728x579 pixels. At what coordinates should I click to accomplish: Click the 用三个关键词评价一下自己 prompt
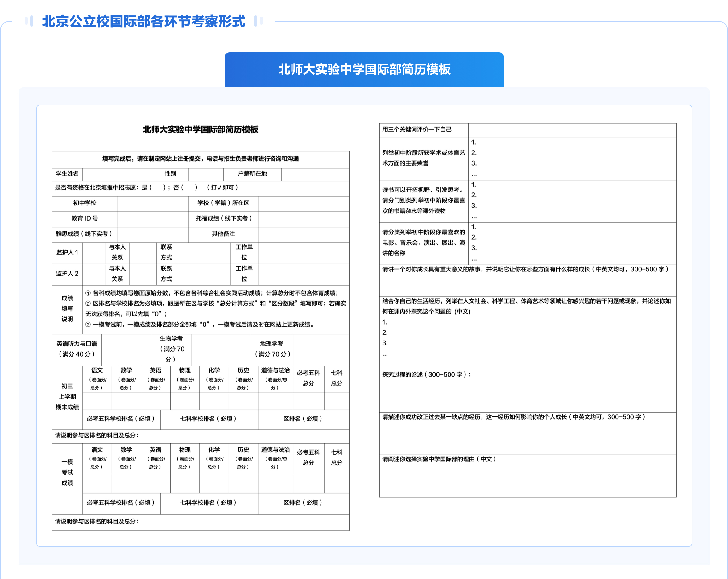(x=417, y=130)
